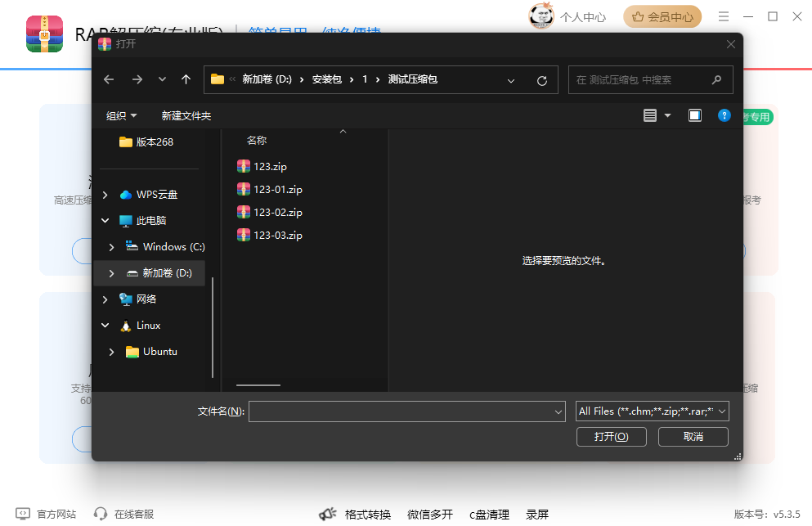812x526 pixels.
Task: Click the refresh icon in address bar
Action: coord(541,79)
